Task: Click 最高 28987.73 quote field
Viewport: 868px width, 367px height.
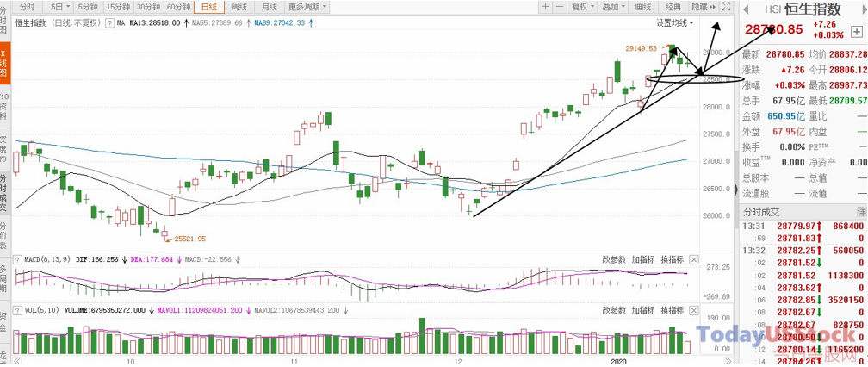Action: [838, 84]
